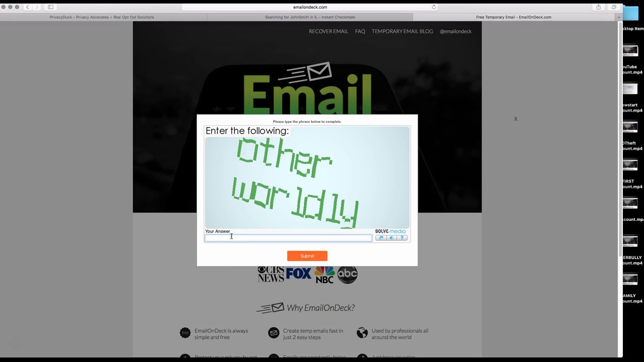Open the @emailondeck Twitter link
Screen dimensions: 644x362
[x=456, y=31]
